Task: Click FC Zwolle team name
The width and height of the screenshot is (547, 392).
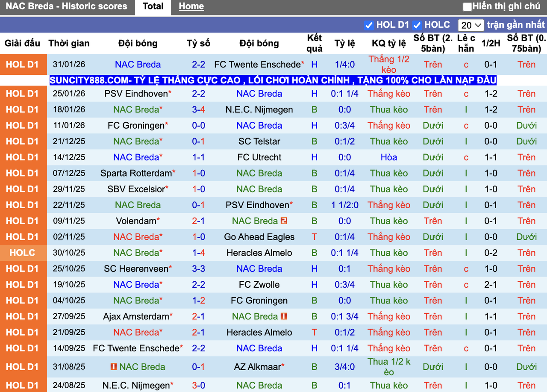Action: 259,285
